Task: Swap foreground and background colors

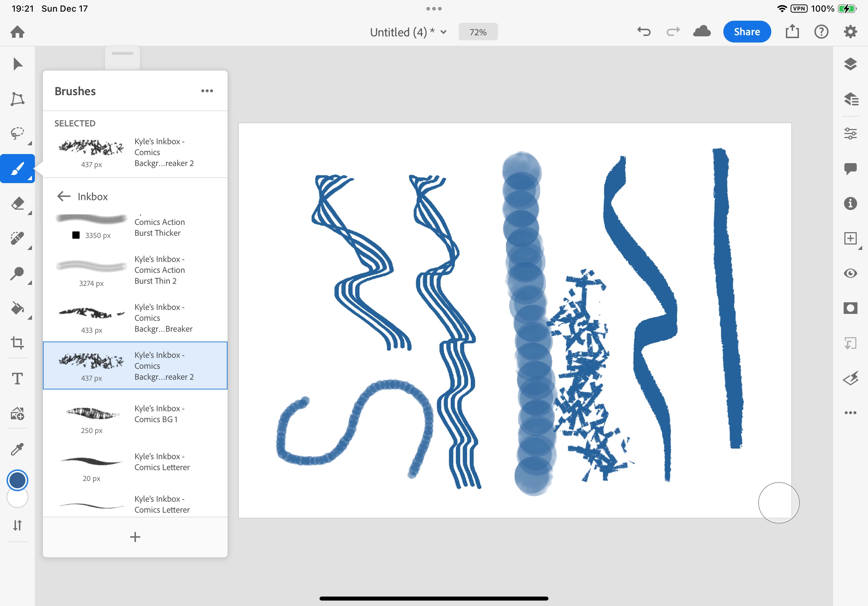Action: click(x=17, y=525)
